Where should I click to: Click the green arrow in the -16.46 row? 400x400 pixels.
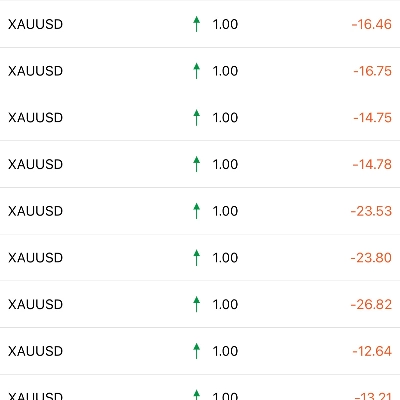(197, 24)
